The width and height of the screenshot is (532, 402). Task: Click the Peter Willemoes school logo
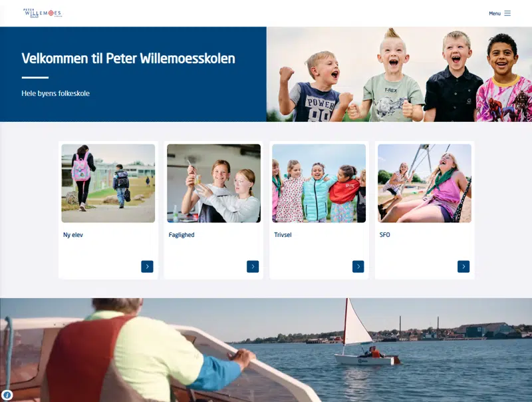42,13
